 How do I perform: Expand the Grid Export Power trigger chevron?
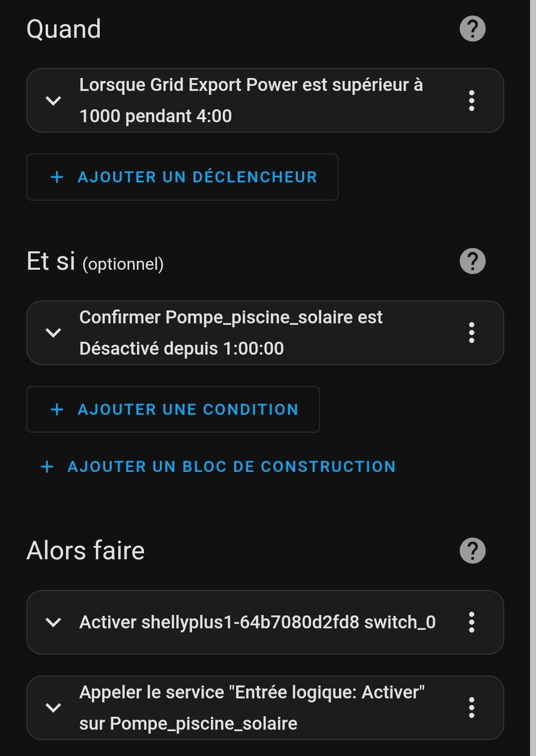53,101
